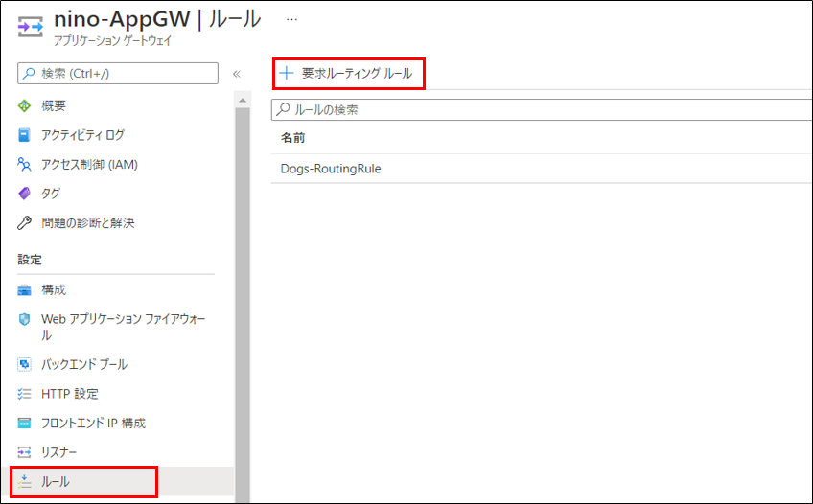Open アクセス制御 (IAM) menu item
The image size is (813, 504).
pyautogui.click(x=90, y=164)
